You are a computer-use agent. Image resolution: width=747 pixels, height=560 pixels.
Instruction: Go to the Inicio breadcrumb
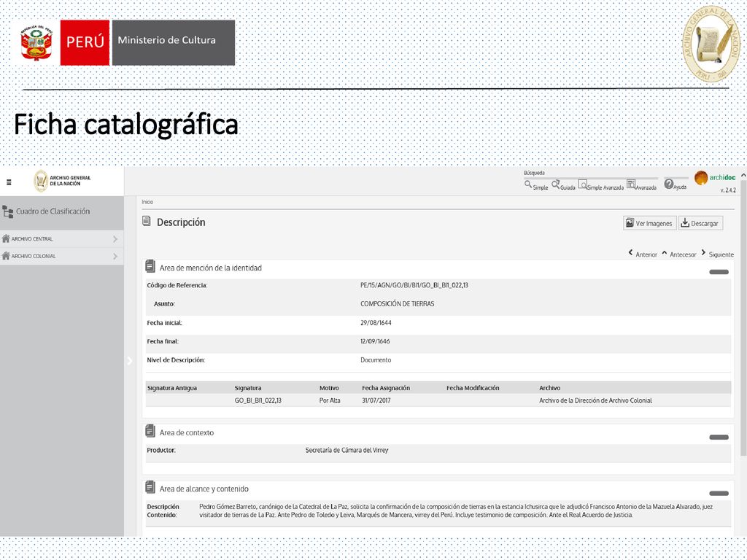click(x=147, y=202)
